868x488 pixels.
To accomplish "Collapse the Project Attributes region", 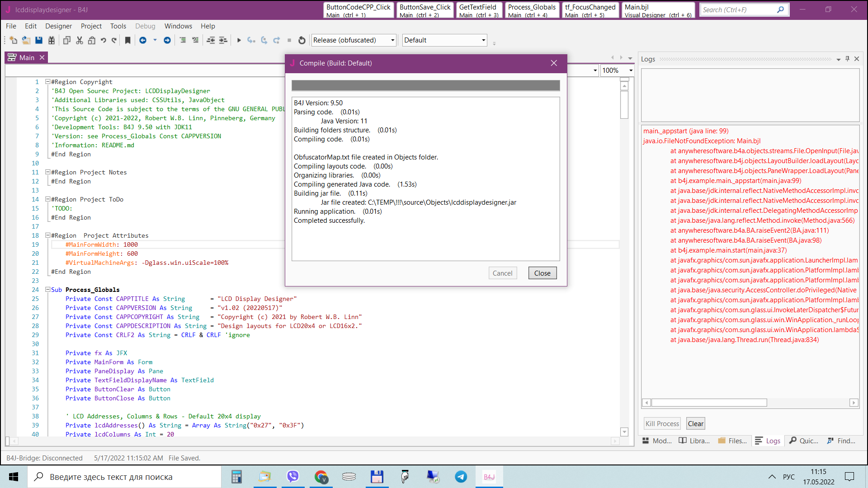I will (47, 235).
